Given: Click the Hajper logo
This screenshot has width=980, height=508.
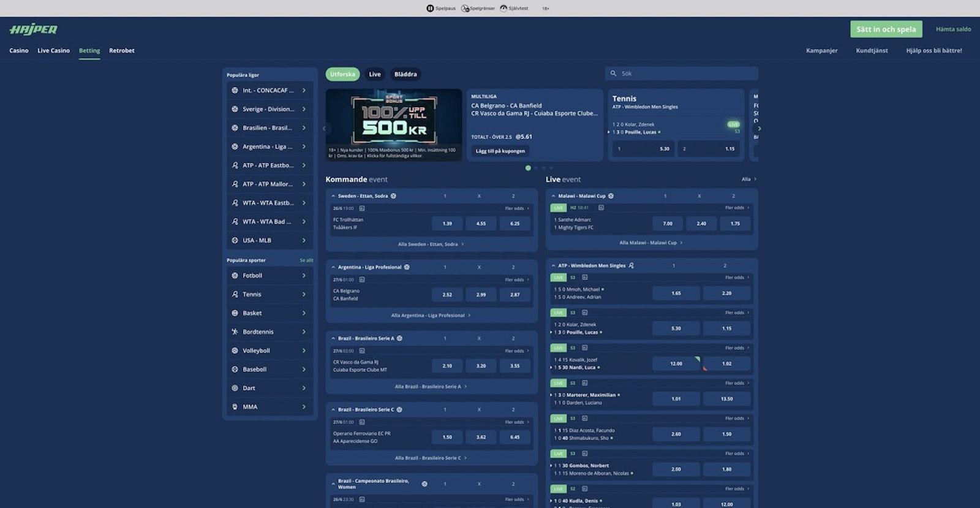Looking at the screenshot, I should coord(33,29).
